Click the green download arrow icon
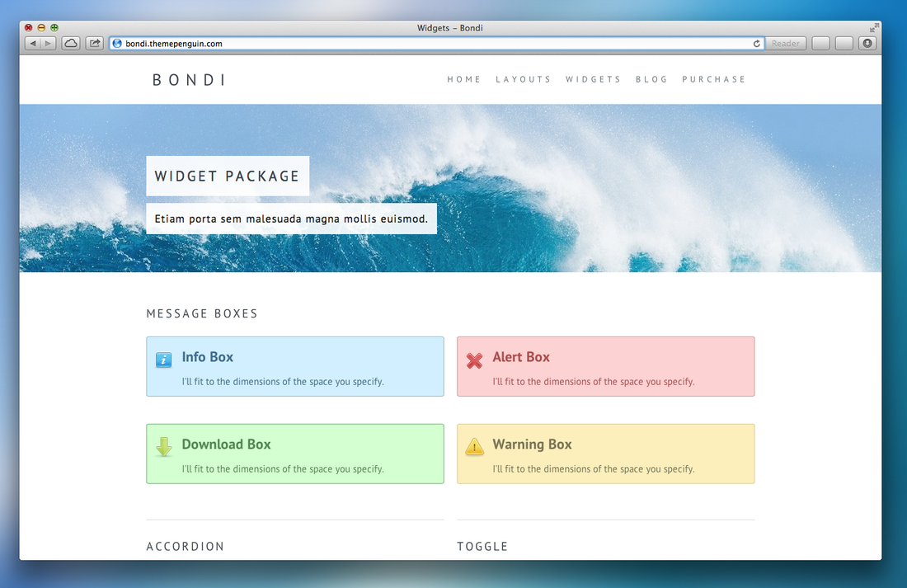This screenshot has width=907, height=588. (164, 447)
